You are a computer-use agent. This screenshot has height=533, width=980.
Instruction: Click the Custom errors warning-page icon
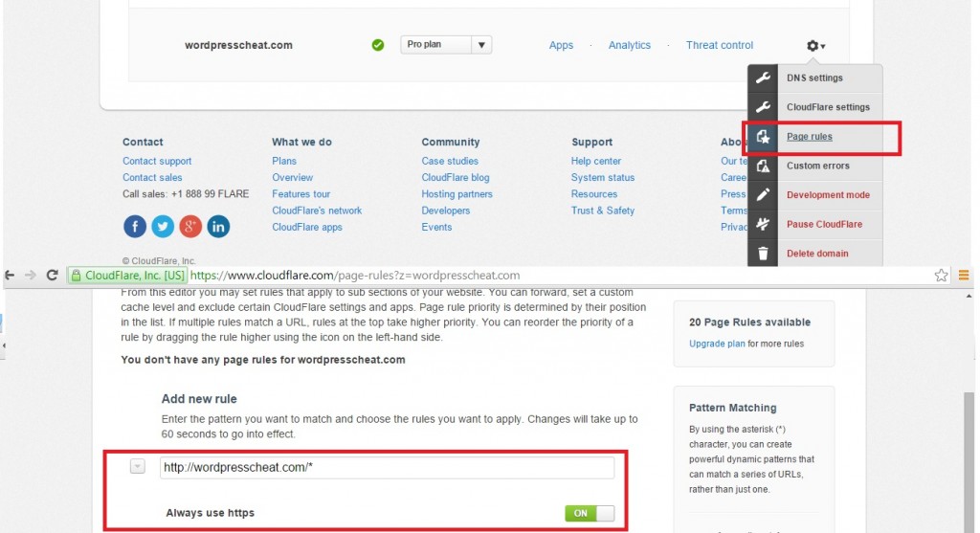[763, 167]
